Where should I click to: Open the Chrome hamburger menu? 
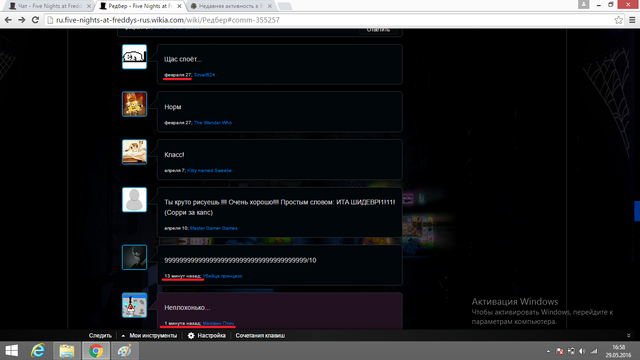click(x=632, y=20)
